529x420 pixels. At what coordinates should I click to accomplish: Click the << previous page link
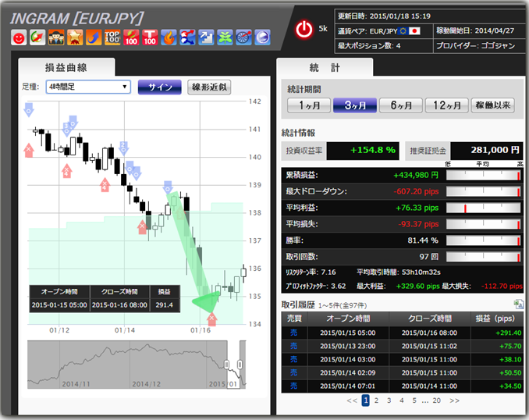pyautogui.click(x=352, y=400)
